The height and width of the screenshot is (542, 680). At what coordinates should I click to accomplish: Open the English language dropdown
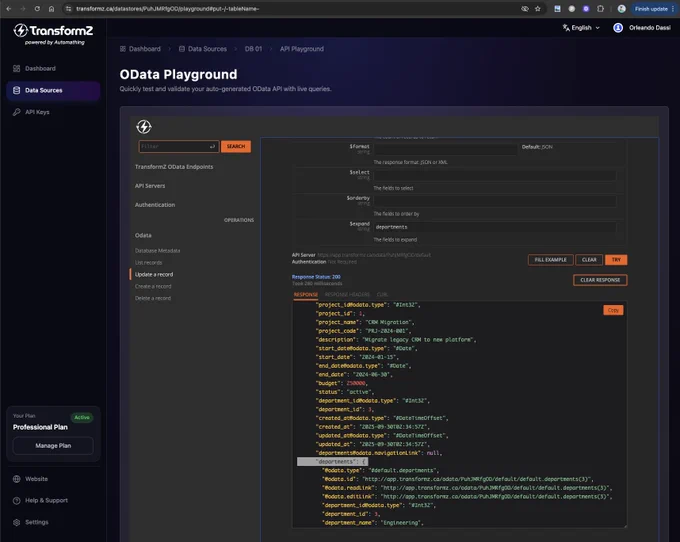[581, 27]
